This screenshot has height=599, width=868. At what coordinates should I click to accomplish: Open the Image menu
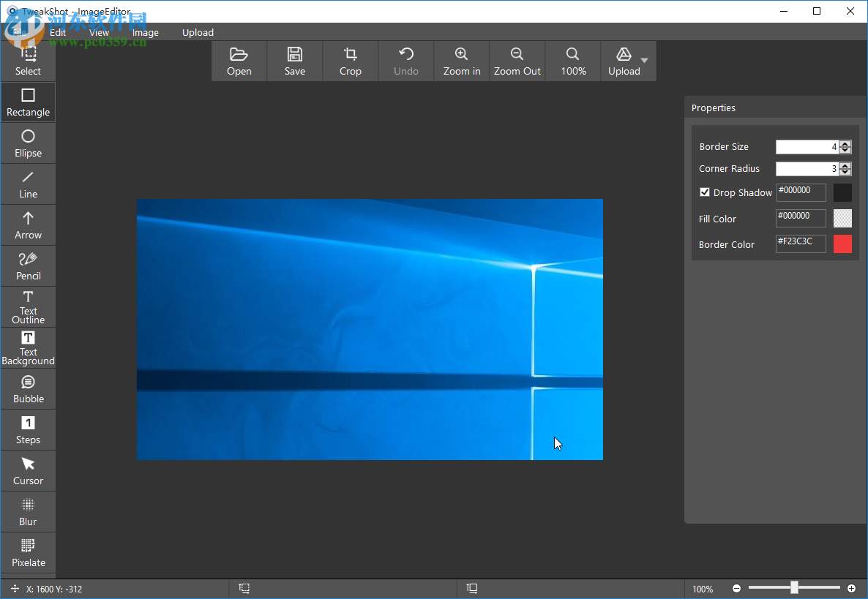tap(145, 32)
